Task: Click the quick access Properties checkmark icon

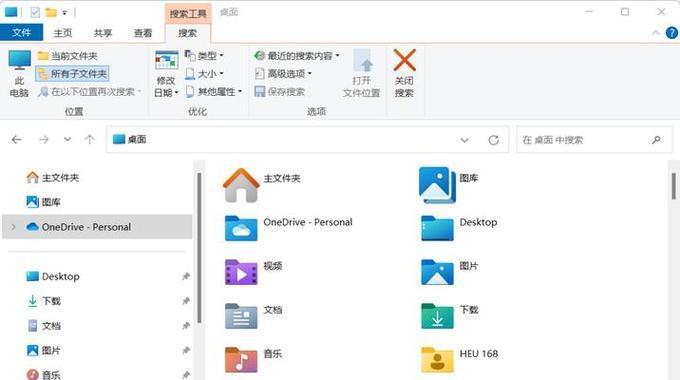Action: tap(35, 12)
